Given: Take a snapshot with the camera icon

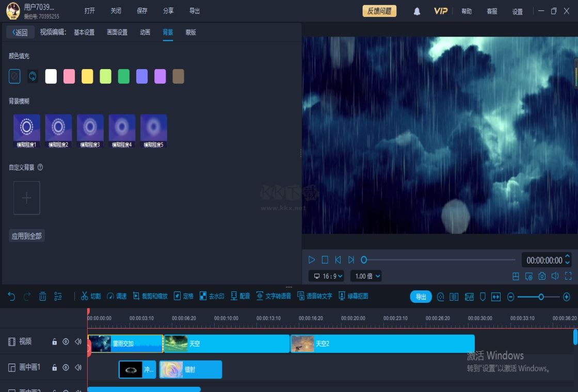Looking at the screenshot, I should tap(541, 276).
